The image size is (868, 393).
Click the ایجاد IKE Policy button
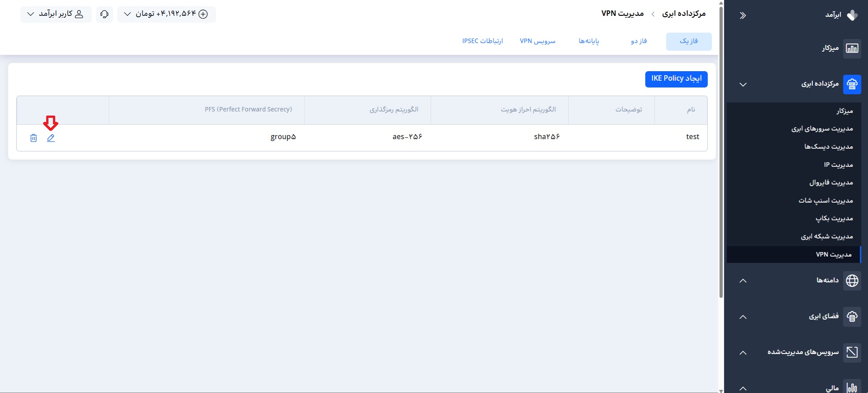point(676,79)
